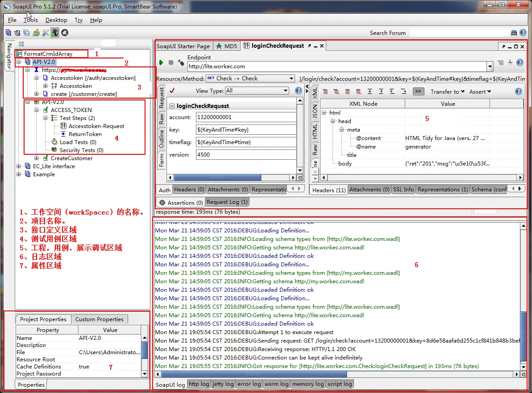This screenshot has height=393, width=532.
Task: Open preferences with the wrench-screwdriver icon
Action: click(x=46, y=33)
